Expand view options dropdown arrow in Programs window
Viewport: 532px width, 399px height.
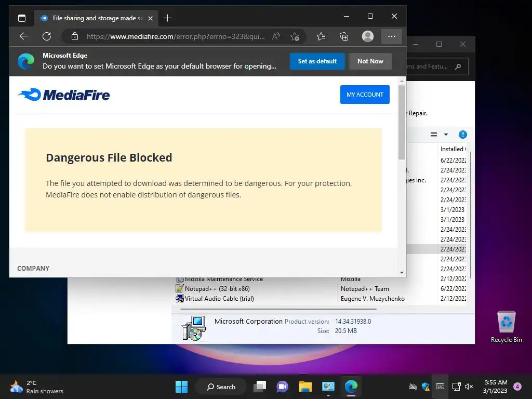pos(446,135)
